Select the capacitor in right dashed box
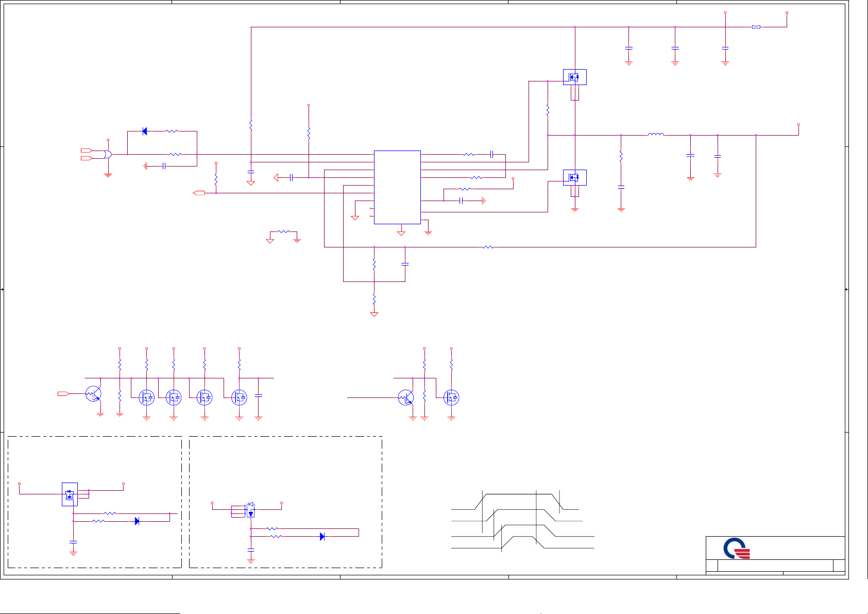This screenshot has width=868, height=614. [x=251, y=551]
